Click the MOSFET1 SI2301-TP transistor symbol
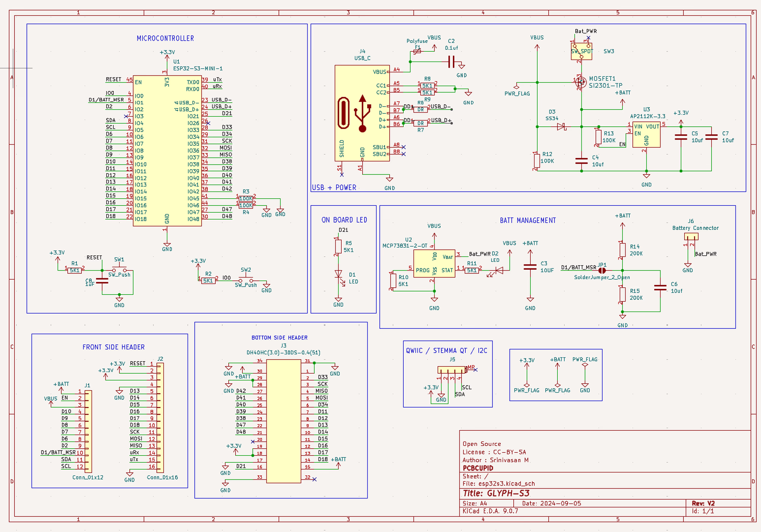The height and width of the screenshot is (532, 761). point(581,81)
